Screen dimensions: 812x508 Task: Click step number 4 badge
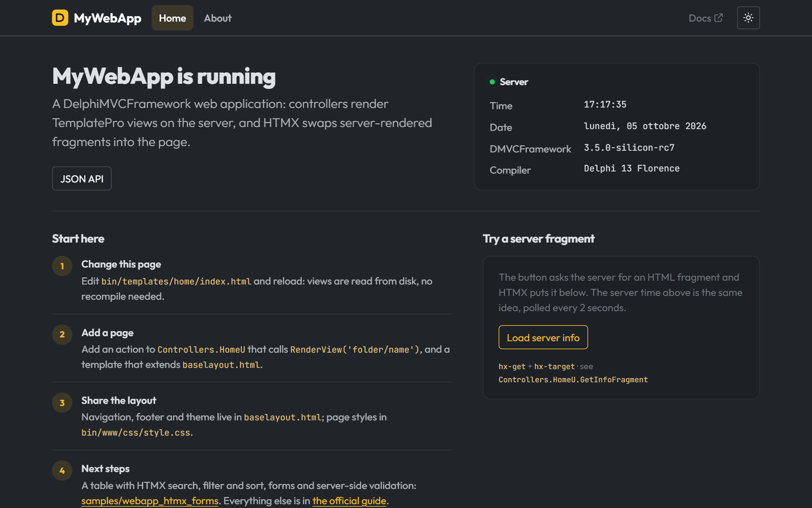point(62,471)
